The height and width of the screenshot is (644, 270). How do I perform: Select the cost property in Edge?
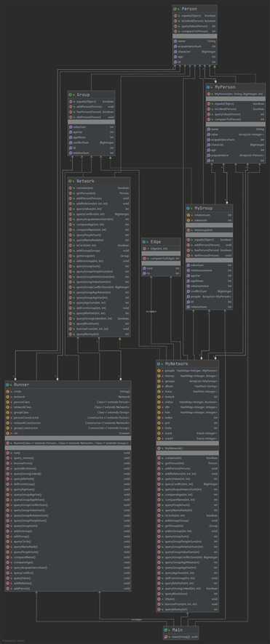[161, 268]
